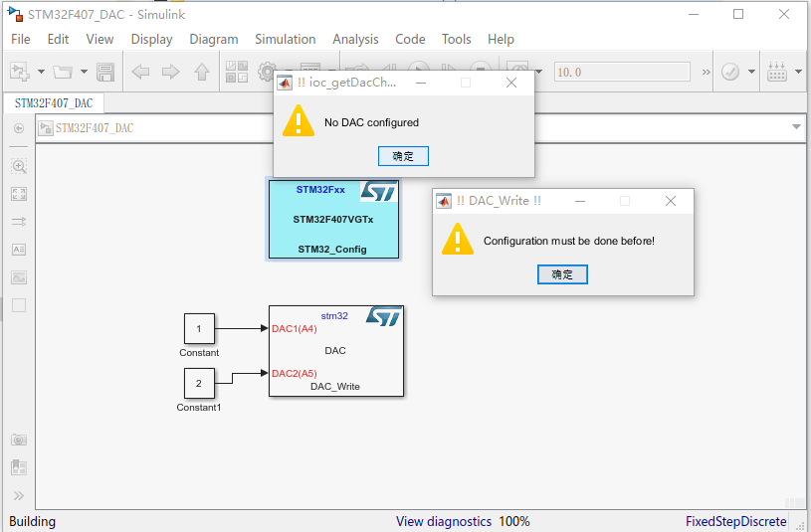The image size is (811, 532).
Task: Open the Display menu
Action: tap(151, 40)
